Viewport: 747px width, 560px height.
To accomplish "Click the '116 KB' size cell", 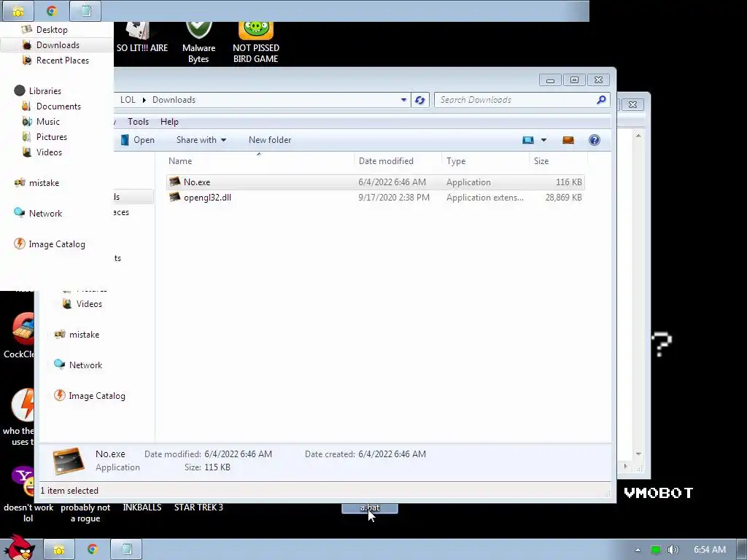I will click(568, 182).
